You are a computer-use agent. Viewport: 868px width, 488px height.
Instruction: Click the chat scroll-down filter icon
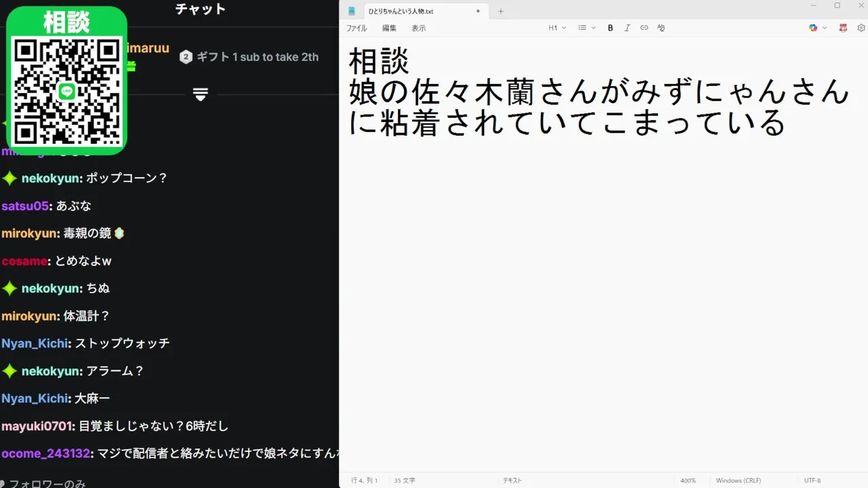(x=200, y=94)
